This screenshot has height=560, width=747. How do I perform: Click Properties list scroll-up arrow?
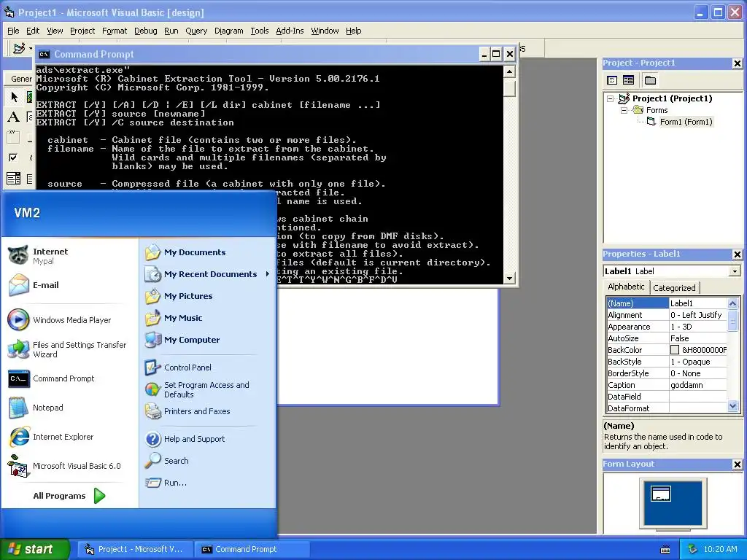click(x=732, y=303)
